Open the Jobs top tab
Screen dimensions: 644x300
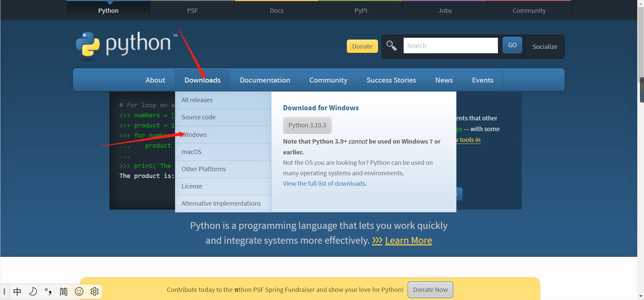[445, 10]
